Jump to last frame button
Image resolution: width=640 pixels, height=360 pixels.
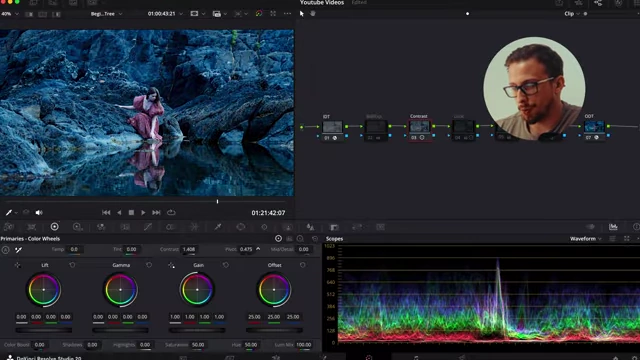click(x=156, y=213)
